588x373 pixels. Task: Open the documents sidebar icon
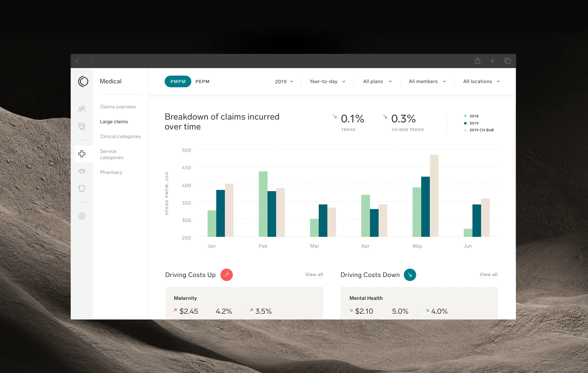82,126
